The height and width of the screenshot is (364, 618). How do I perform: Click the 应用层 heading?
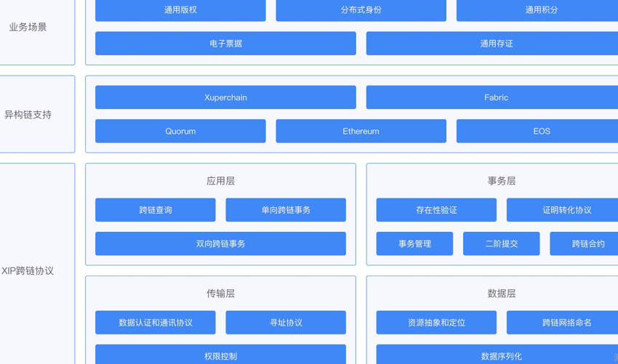[x=220, y=181]
